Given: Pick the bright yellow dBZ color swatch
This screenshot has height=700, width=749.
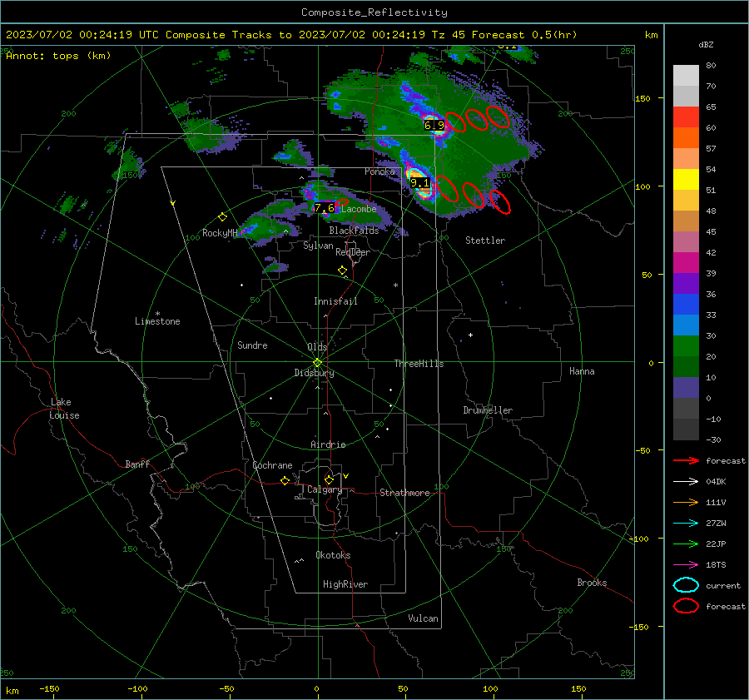Looking at the screenshot, I should (686, 179).
